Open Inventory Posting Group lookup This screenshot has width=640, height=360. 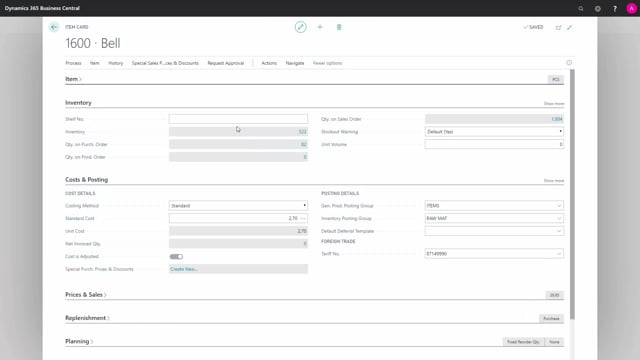click(559, 218)
